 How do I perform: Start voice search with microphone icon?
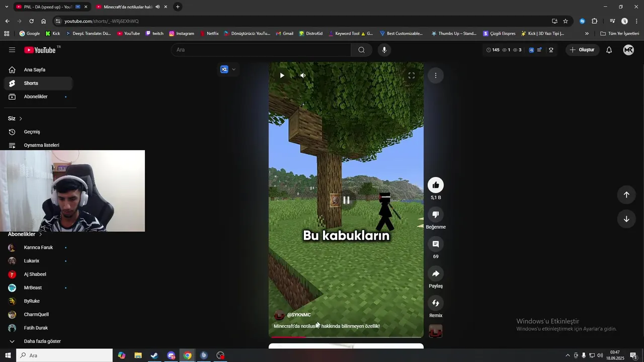click(384, 50)
